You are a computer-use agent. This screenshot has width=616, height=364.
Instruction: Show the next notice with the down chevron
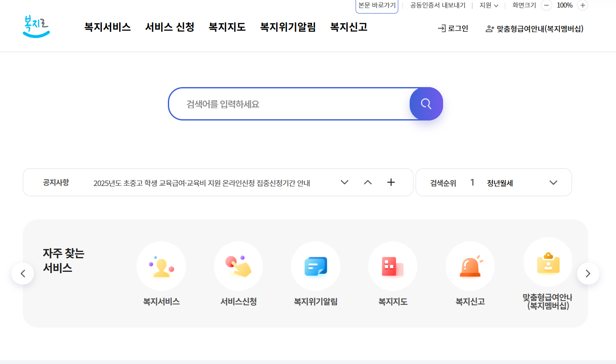point(344,182)
